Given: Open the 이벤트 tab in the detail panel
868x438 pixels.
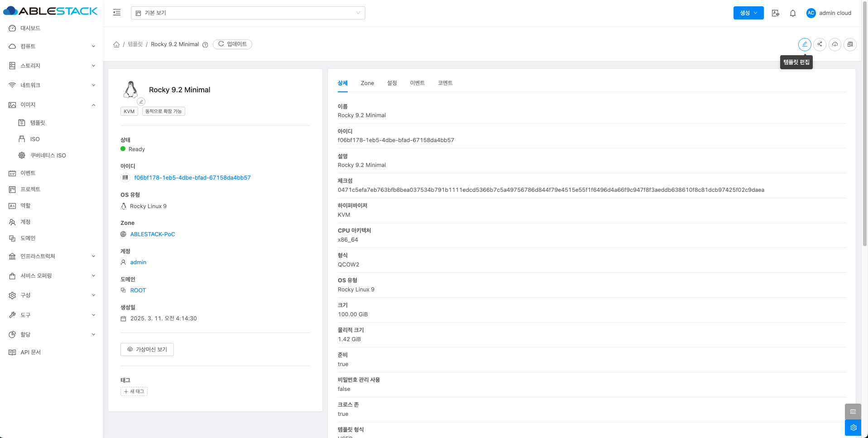Looking at the screenshot, I should click(417, 83).
